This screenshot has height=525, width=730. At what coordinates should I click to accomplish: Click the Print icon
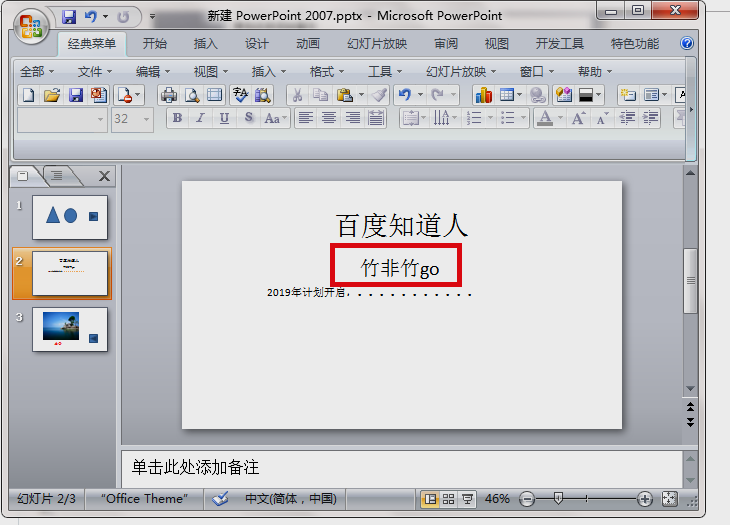169,95
